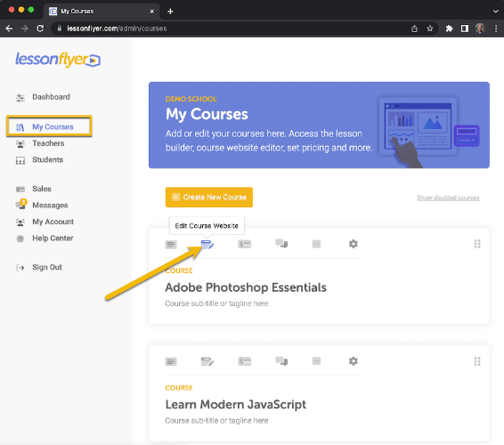
Task: Click the Learn Modern JavaScript course title
Action: click(236, 405)
